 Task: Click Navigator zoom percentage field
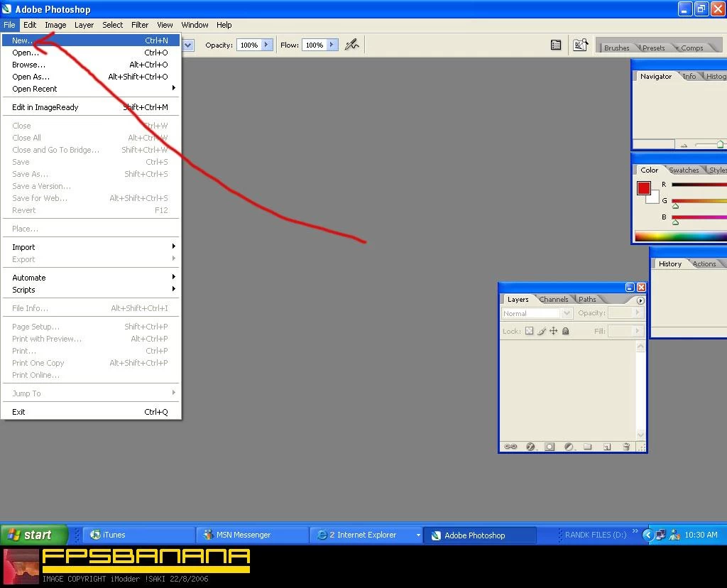tap(654, 145)
